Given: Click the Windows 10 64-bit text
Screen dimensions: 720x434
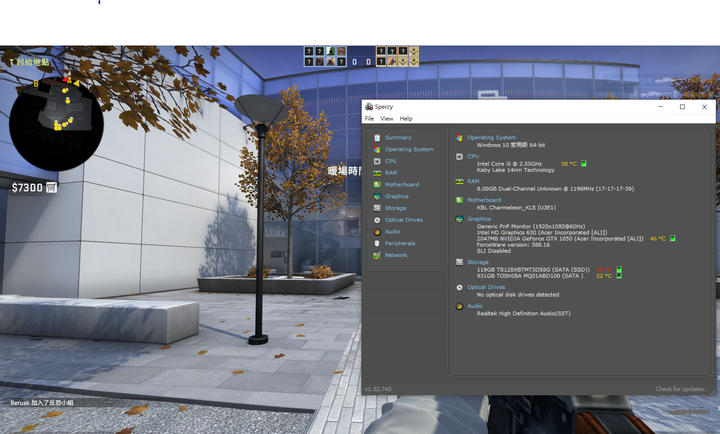Looking at the screenshot, I should (511, 145).
